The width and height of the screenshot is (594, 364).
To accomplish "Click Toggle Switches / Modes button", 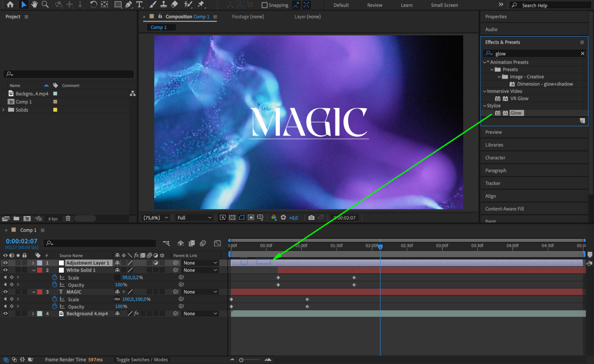I will [x=142, y=360].
